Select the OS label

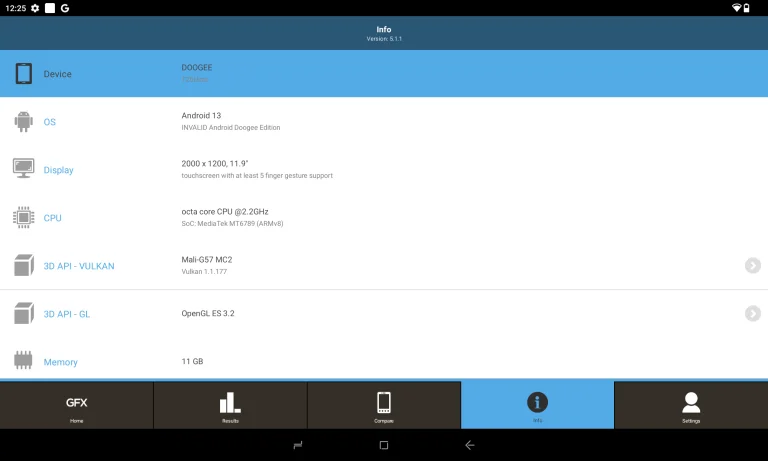coord(49,122)
